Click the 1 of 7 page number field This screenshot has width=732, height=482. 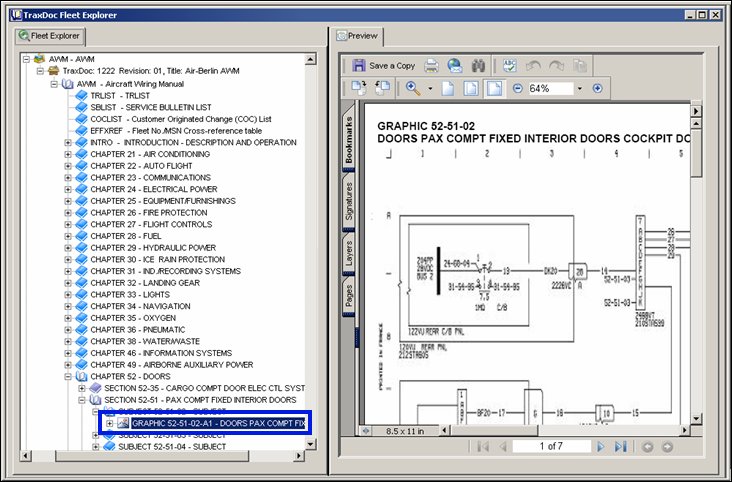[551, 447]
